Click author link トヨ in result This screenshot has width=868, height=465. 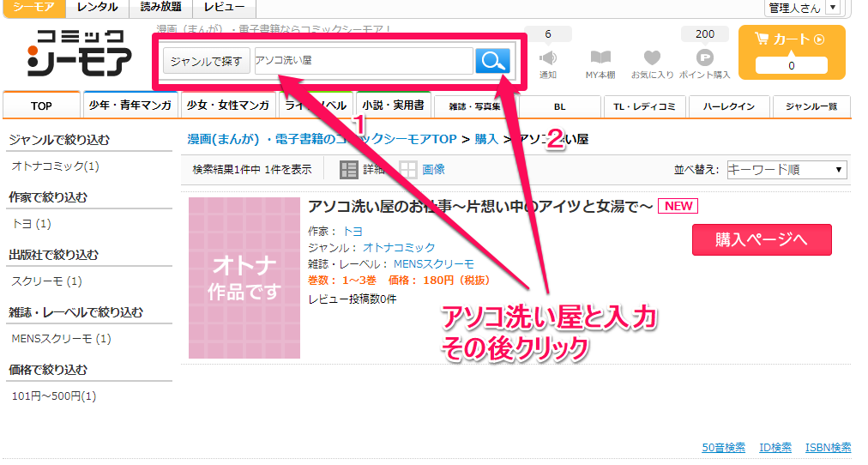coord(353,232)
